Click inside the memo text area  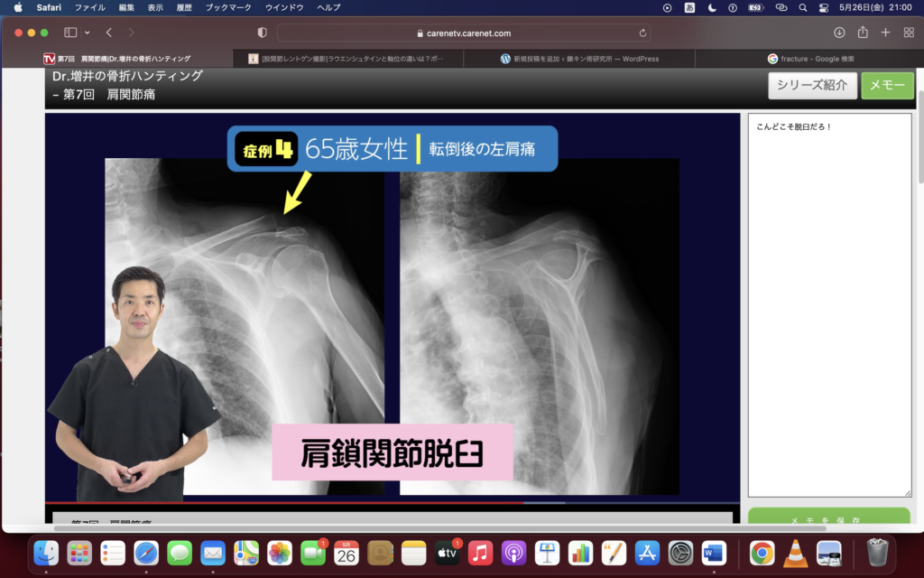coord(829,307)
